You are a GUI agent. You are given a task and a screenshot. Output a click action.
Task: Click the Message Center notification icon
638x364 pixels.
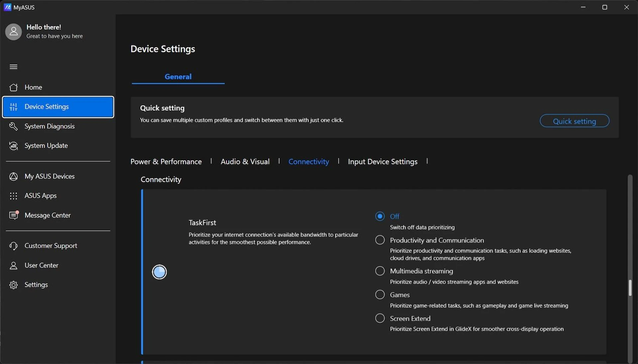click(x=14, y=215)
